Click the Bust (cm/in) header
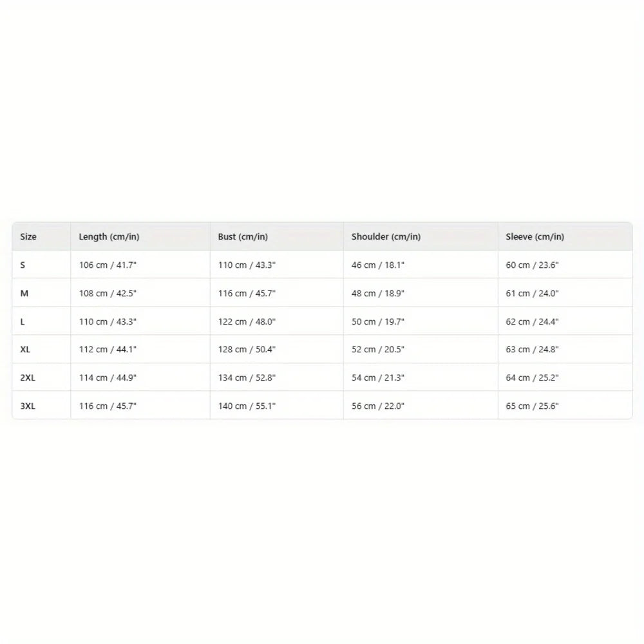The height and width of the screenshot is (644, 644). click(x=243, y=236)
